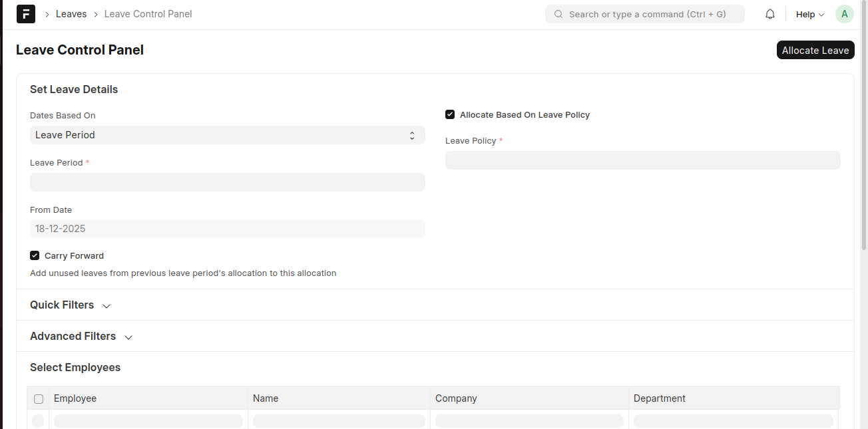Click the From Date field
Viewport: 868px width, 429px height.
(x=227, y=229)
